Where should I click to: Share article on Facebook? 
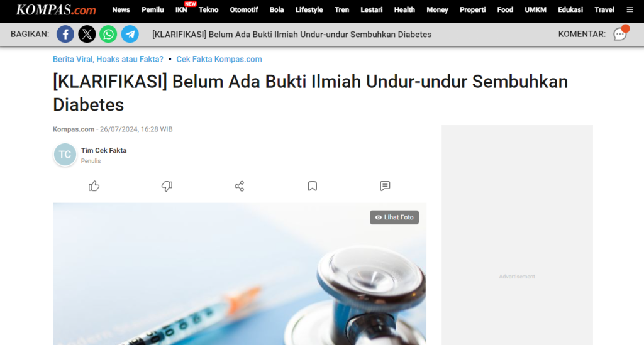coord(65,34)
